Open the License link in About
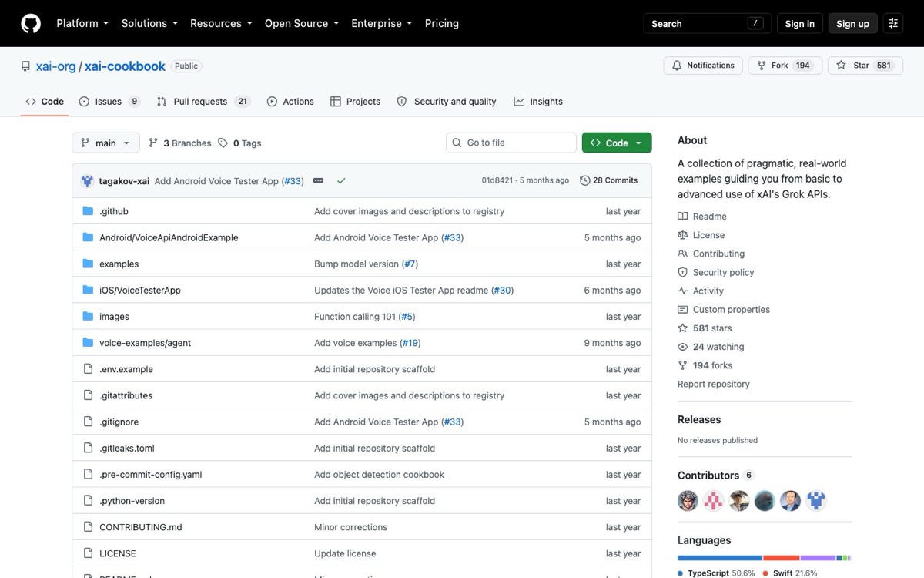The height and width of the screenshot is (578, 924). click(x=701, y=235)
